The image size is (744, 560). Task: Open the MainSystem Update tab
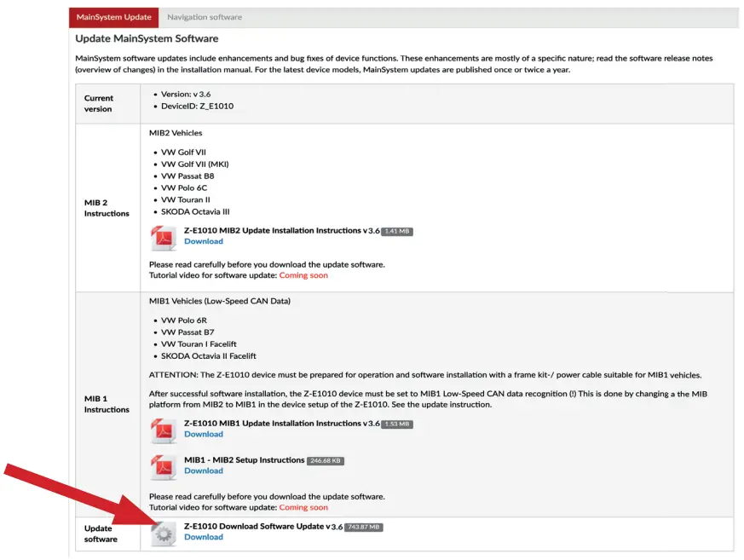[114, 17]
